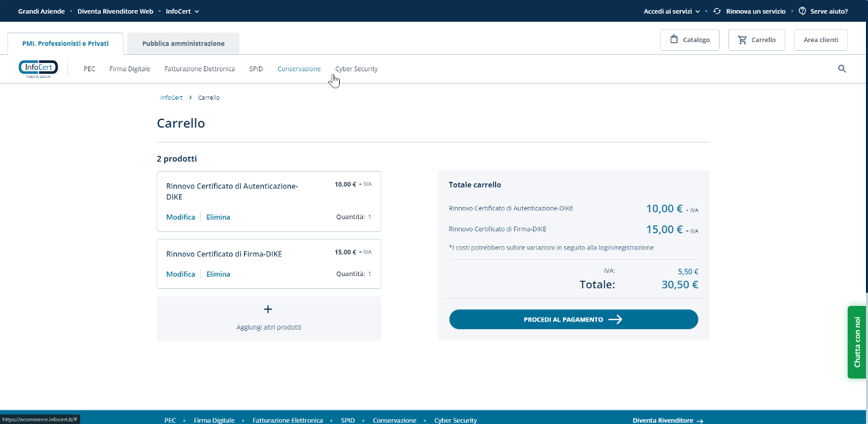Select PMI, Professionisti e Privati tab
Image resolution: width=868 pixels, height=424 pixels.
click(65, 43)
